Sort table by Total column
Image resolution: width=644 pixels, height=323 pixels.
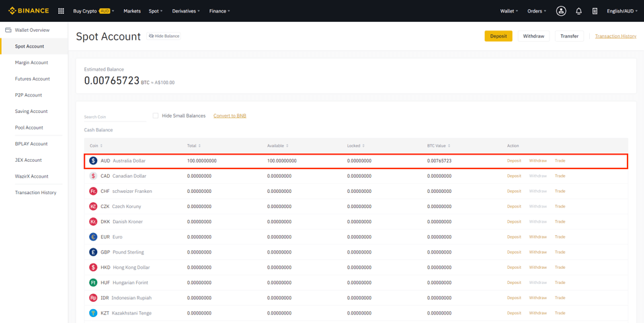point(194,146)
